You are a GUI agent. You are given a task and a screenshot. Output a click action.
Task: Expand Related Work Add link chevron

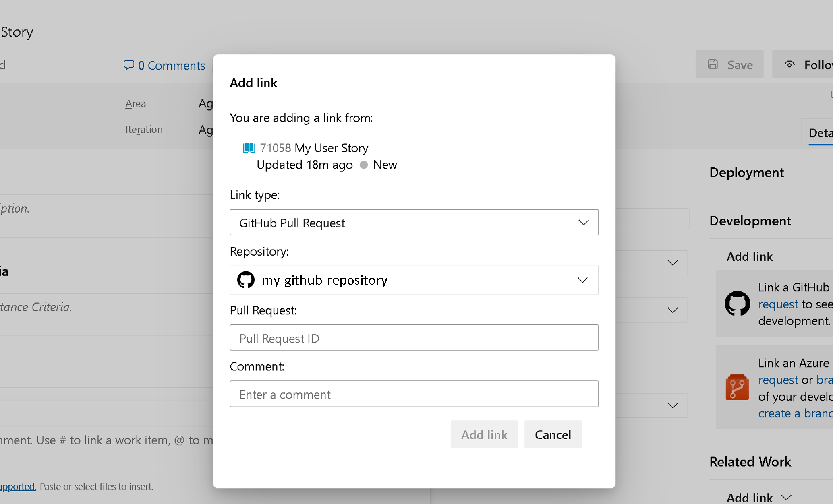point(786,498)
